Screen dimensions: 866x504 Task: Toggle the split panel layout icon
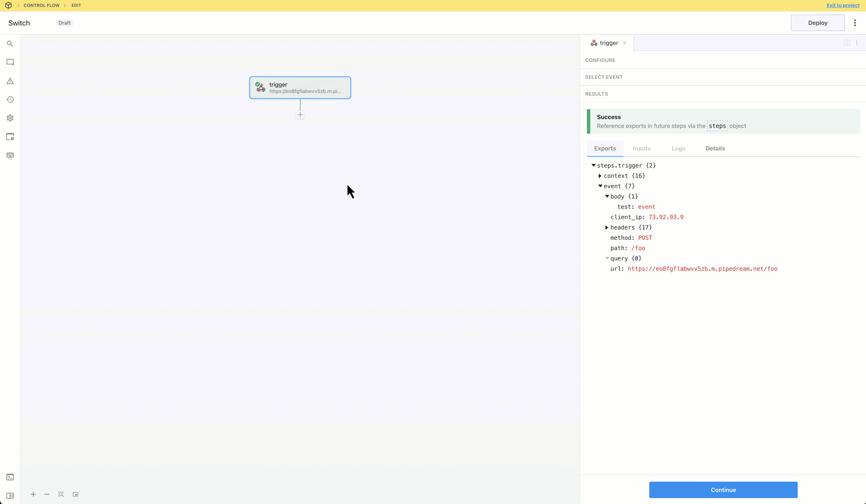pos(847,43)
